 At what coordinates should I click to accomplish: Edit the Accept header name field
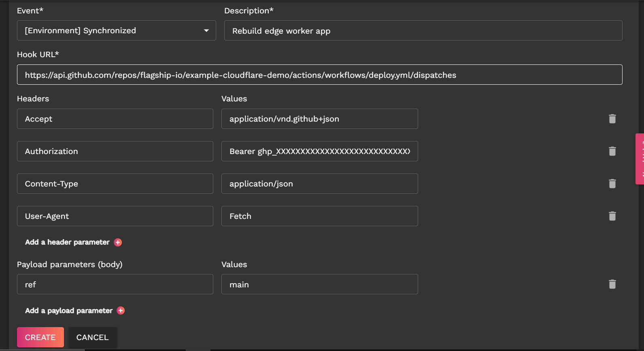coord(115,119)
